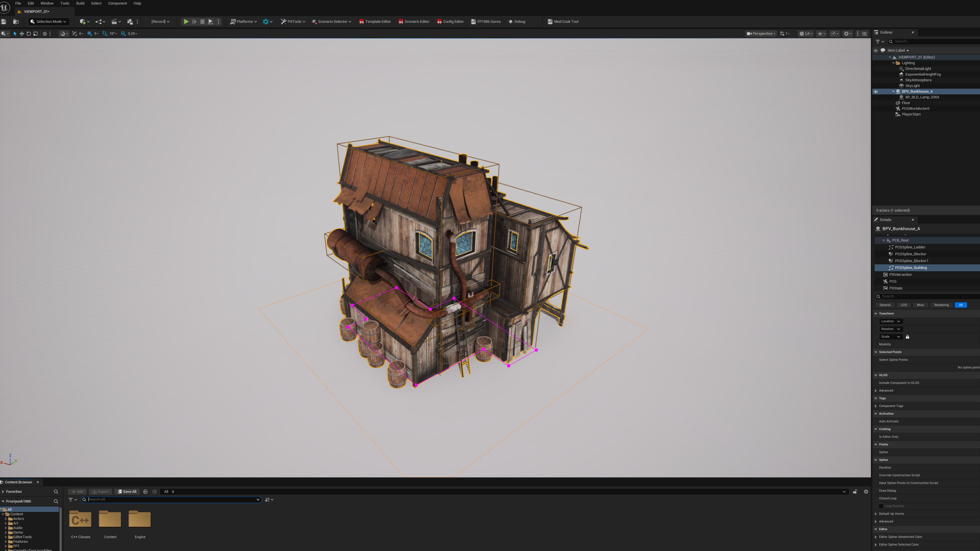Open the Build menu
The height and width of the screenshot is (551, 980).
[80, 3]
